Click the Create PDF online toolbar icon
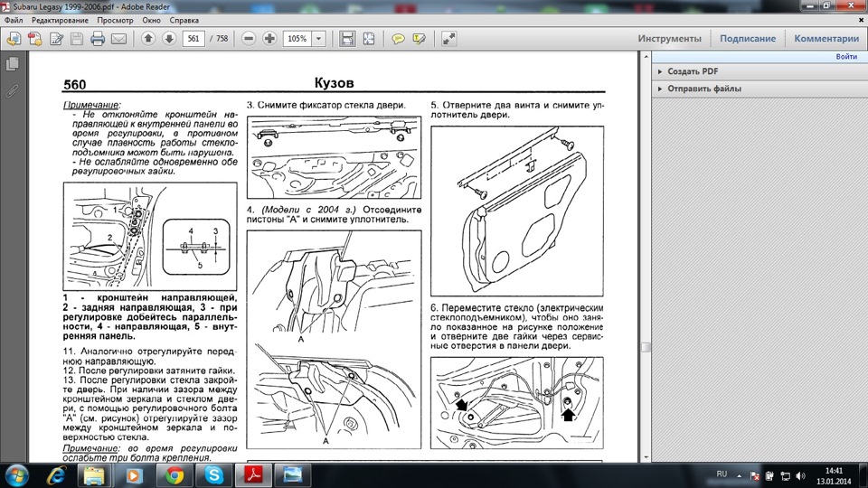The height and width of the screenshot is (488, 868). pyautogui.click(x=35, y=39)
